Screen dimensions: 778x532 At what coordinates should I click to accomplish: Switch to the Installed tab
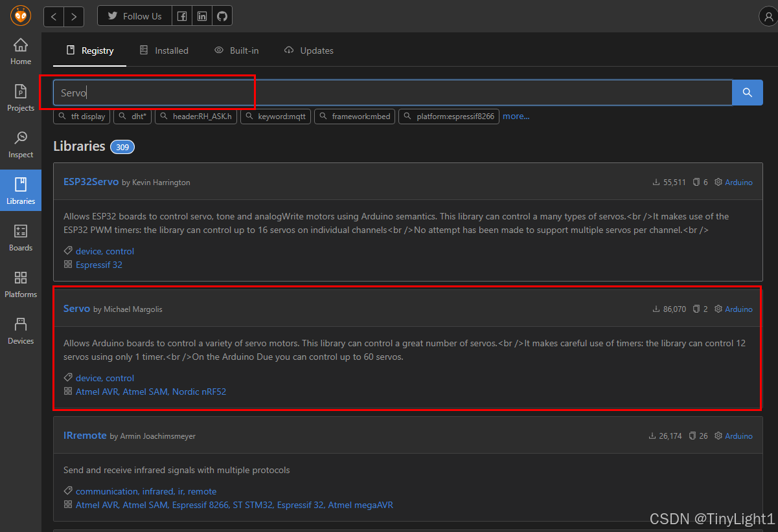click(164, 50)
